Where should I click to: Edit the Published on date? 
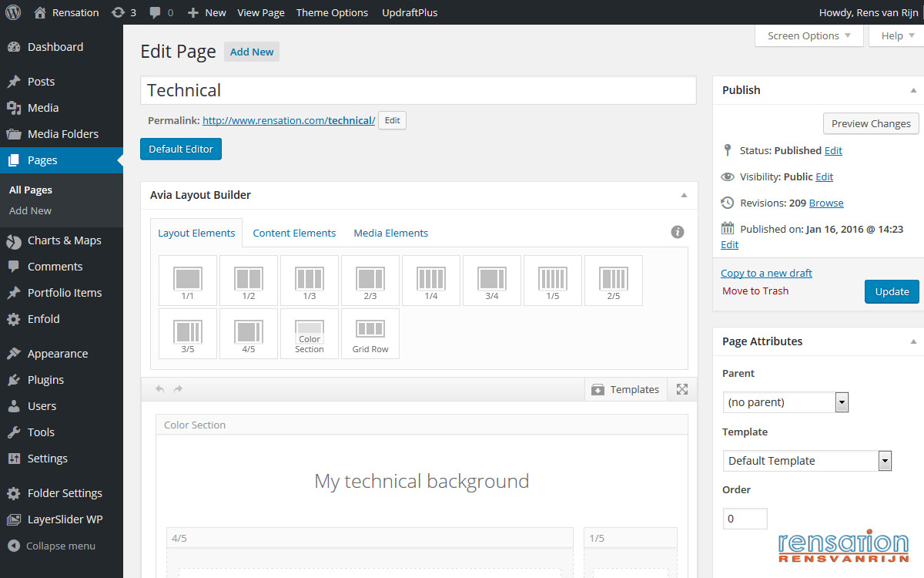pos(729,244)
